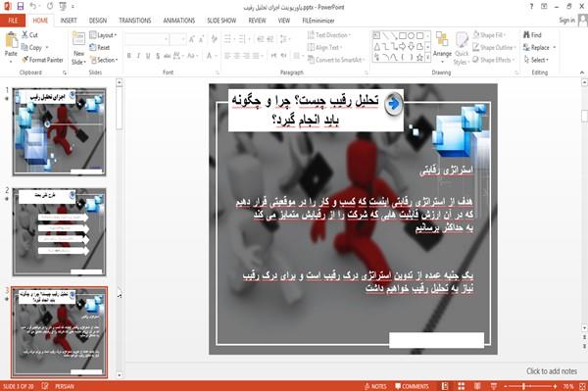Click Sign in link
Viewport: 588px width, 391px height.
(x=566, y=21)
